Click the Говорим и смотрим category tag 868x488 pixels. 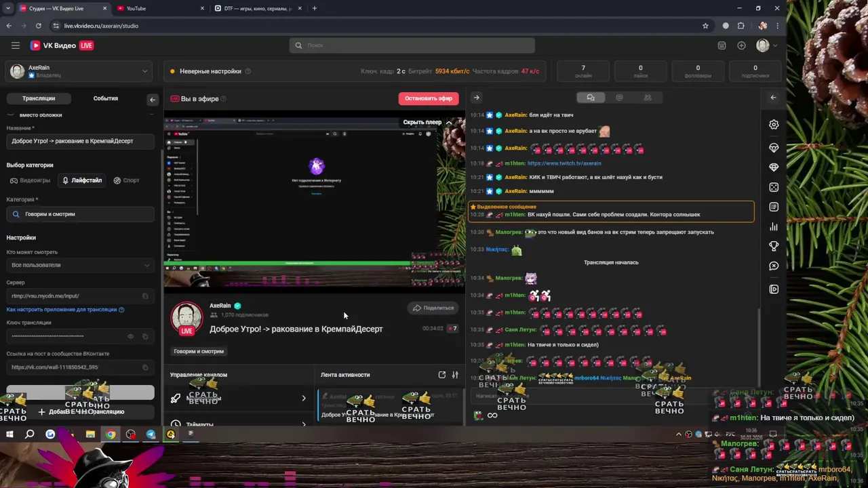click(198, 351)
